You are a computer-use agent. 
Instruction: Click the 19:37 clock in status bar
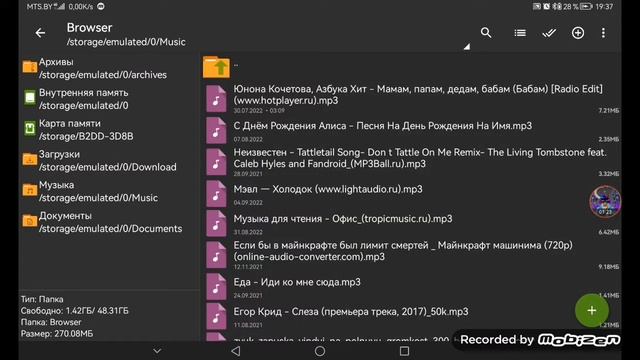pos(604,7)
